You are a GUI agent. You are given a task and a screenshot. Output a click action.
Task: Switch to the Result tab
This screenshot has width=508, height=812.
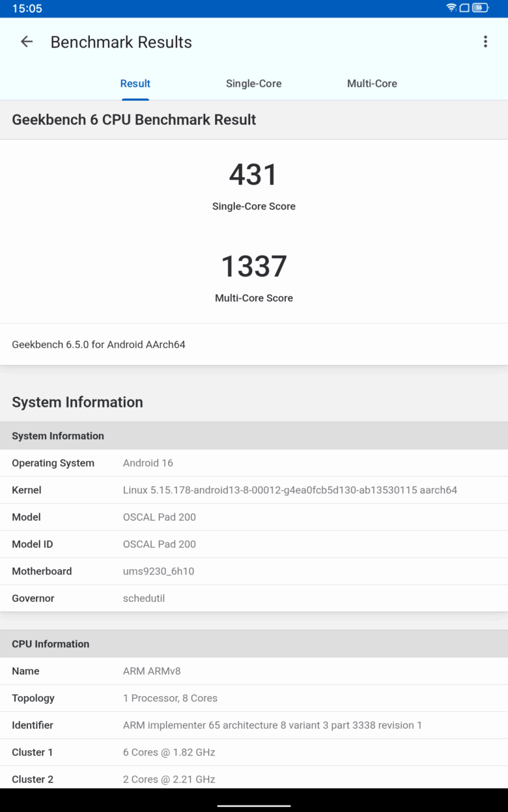pyautogui.click(x=135, y=83)
